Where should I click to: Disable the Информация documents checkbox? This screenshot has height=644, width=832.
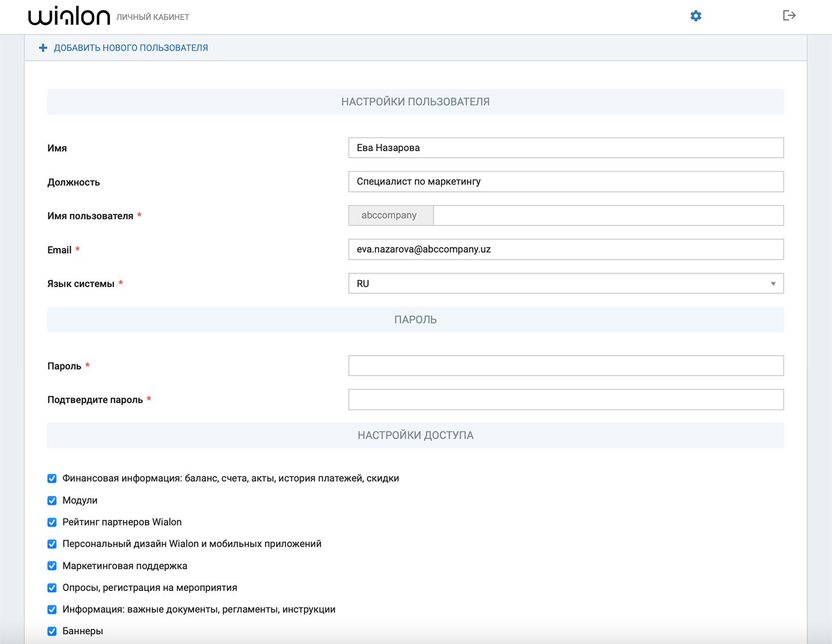tap(51, 609)
